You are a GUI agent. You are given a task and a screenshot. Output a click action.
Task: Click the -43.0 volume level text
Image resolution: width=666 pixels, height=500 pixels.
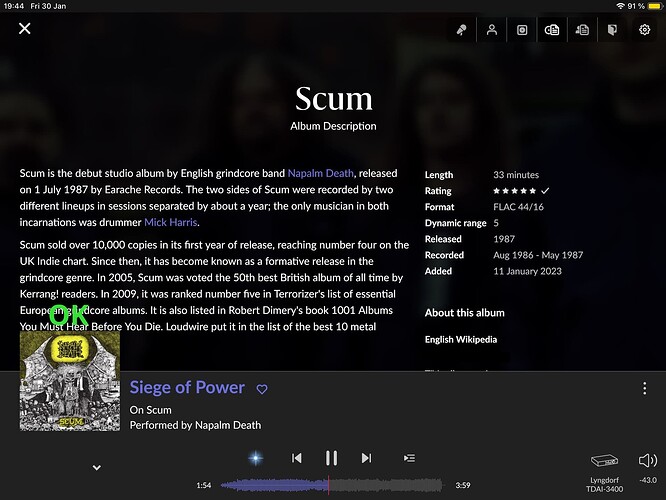(x=648, y=480)
